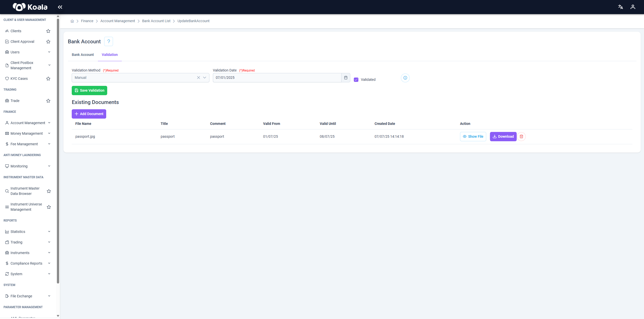Select the passport.jpg file name cell

(85, 136)
